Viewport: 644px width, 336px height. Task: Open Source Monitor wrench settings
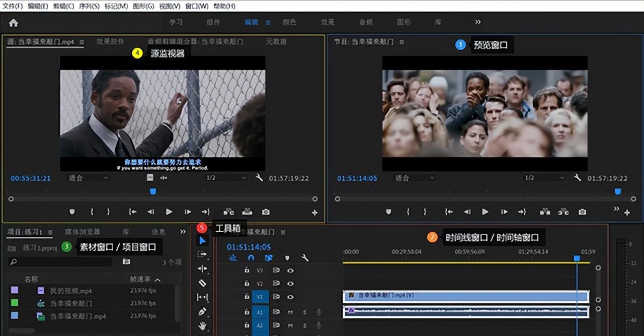point(259,178)
